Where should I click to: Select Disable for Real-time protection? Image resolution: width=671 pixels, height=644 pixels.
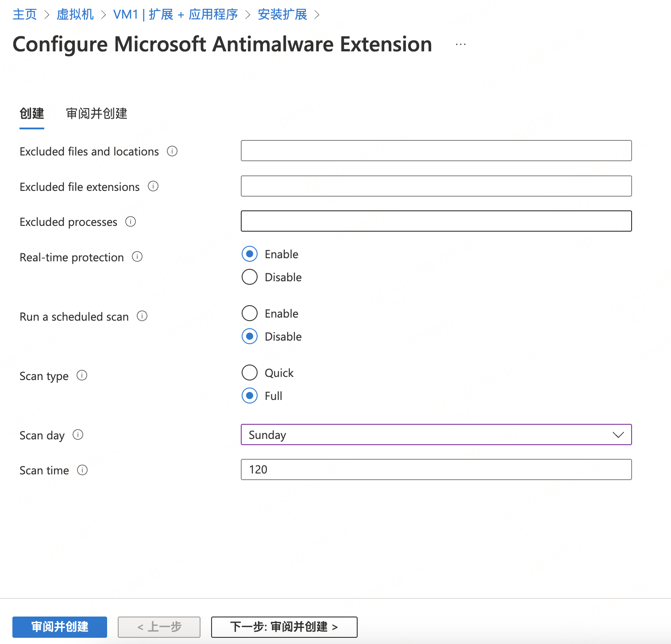coord(250,277)
